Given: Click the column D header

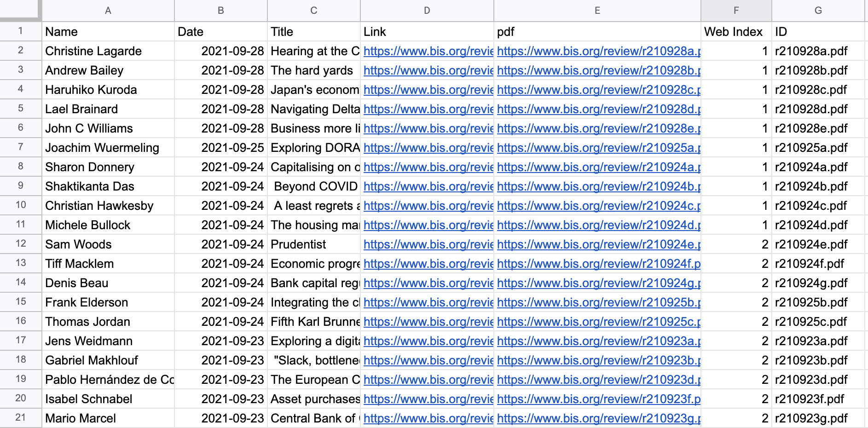Looking at the screenshot, I should pos(427,11).
